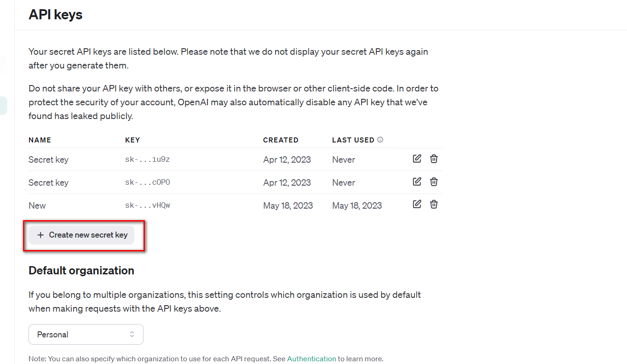Delete the Secret key ending in iu9z

(x=434, y=159)
